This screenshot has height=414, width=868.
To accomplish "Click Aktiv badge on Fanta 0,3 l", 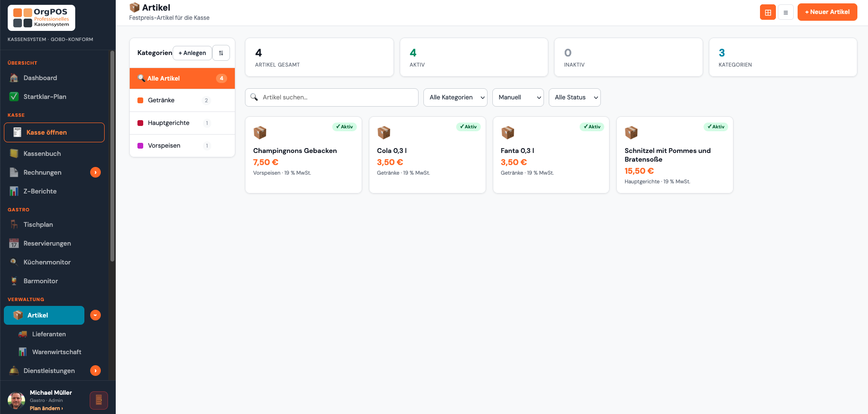I will pyautogui.click(x=592, y=127).
